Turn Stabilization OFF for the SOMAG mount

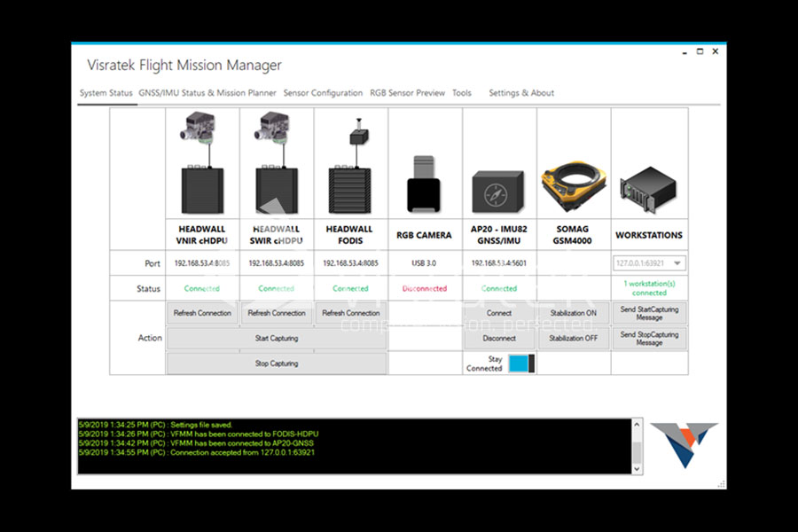click(x=573, y=338)
